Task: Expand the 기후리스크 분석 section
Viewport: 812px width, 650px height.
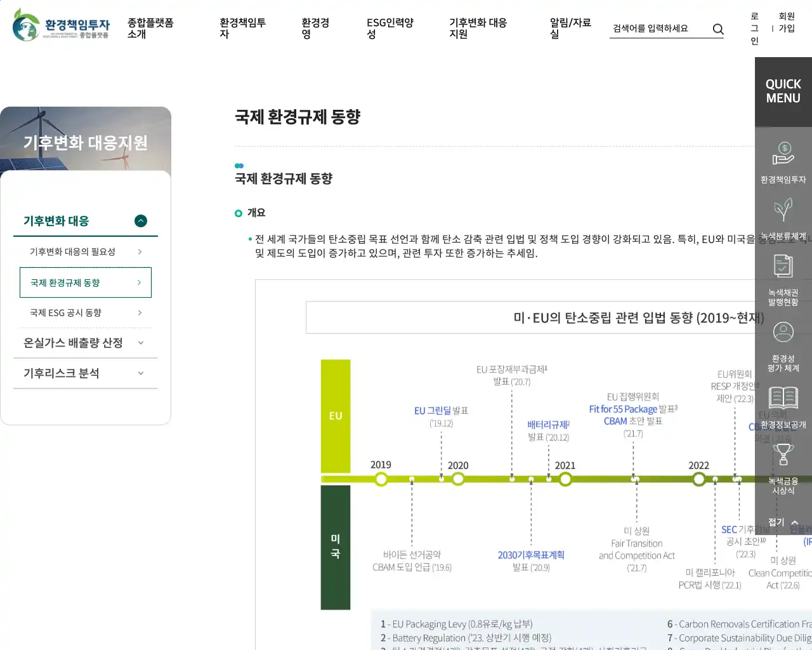Action: 141,373
